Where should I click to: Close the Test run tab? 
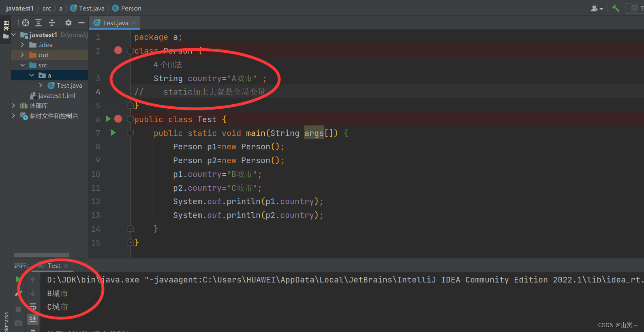(66, 266)
